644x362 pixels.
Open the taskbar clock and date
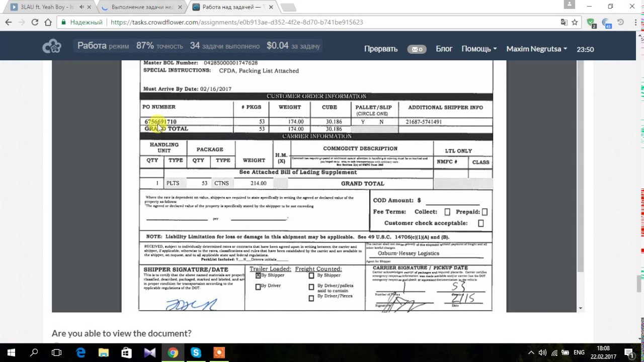(603, 352)
